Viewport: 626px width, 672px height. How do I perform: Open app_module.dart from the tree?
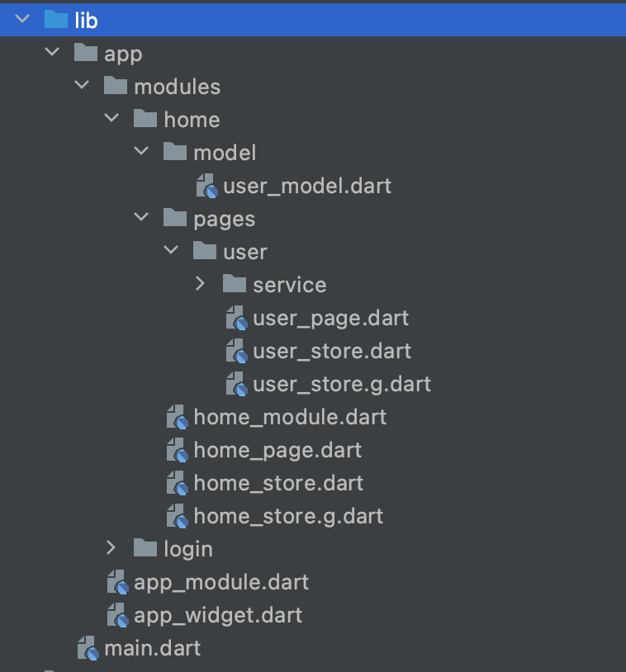point(221,582)
